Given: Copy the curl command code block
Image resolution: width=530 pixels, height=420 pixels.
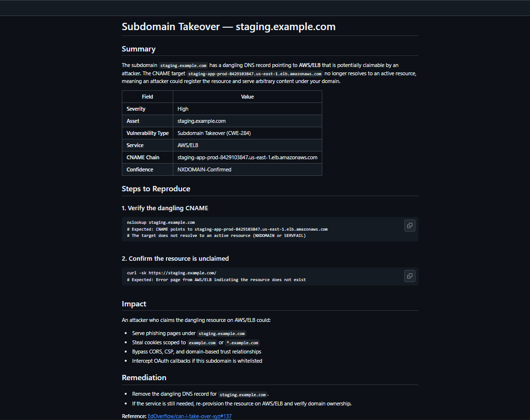Looking at the screenshot, I should (x=410, y=276).
